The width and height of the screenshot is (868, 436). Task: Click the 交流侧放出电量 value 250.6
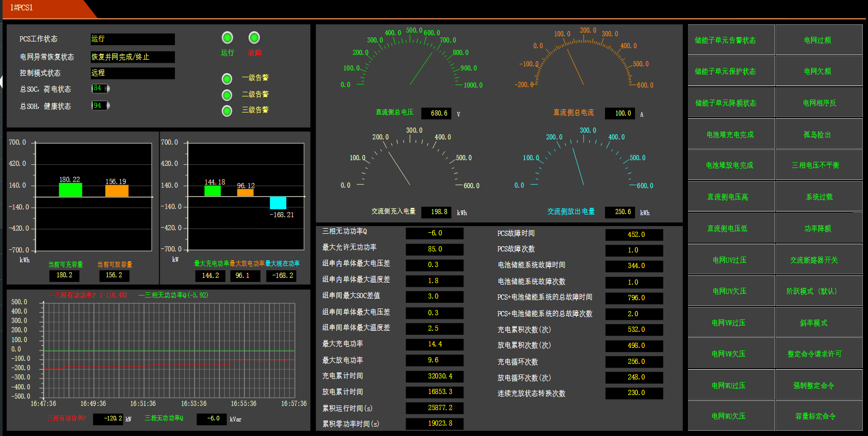click(621, 212)
